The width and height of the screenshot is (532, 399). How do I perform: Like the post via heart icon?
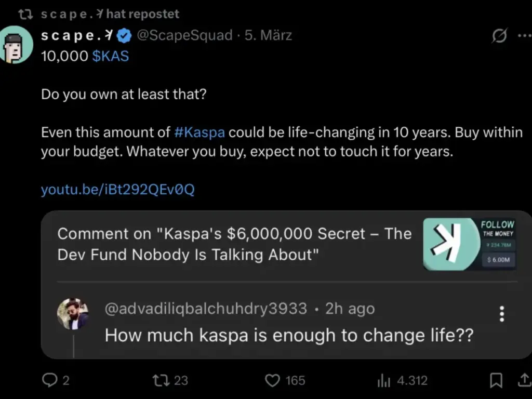[x=272, y=381]
